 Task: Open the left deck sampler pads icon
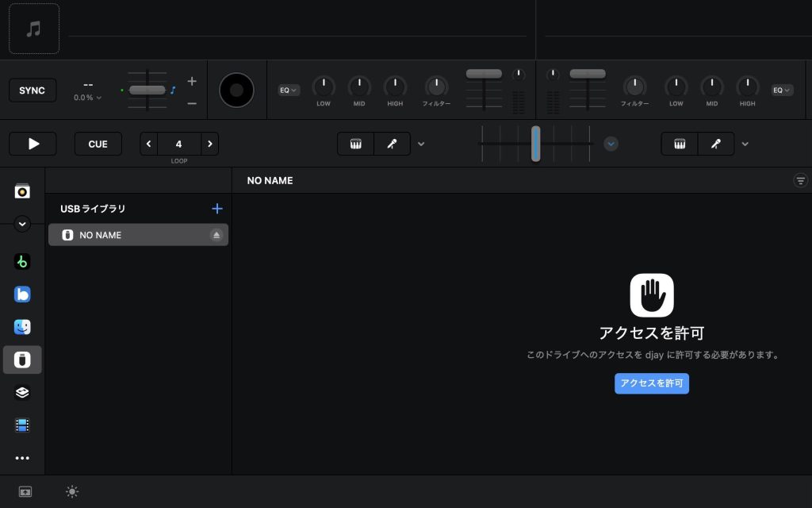[355, 144]
